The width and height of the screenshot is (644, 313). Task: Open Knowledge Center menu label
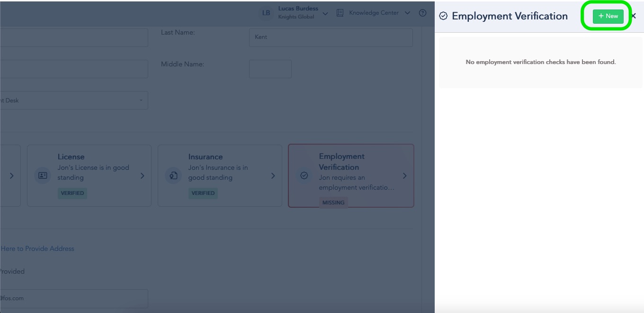click(x=374, y=13)
